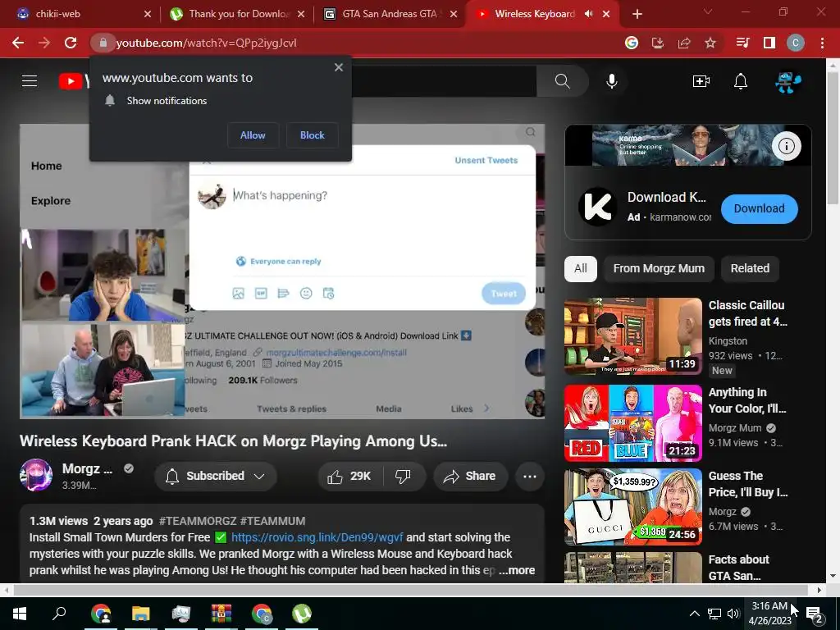
Task: Switch to the chikii-web tab
Action: [x=81, y=14]
